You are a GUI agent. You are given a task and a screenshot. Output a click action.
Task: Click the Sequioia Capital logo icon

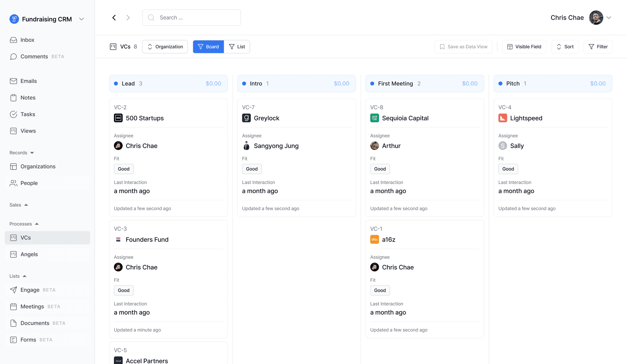point(374,118)
